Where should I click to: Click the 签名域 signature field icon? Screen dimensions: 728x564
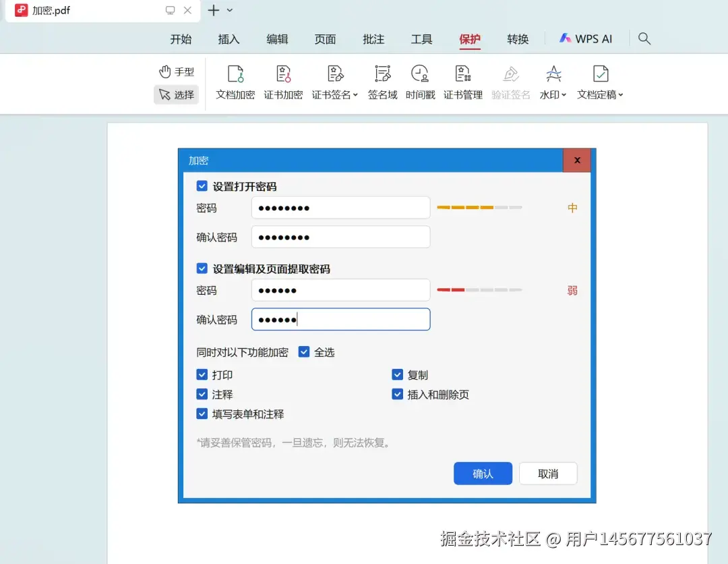point(382,82)
